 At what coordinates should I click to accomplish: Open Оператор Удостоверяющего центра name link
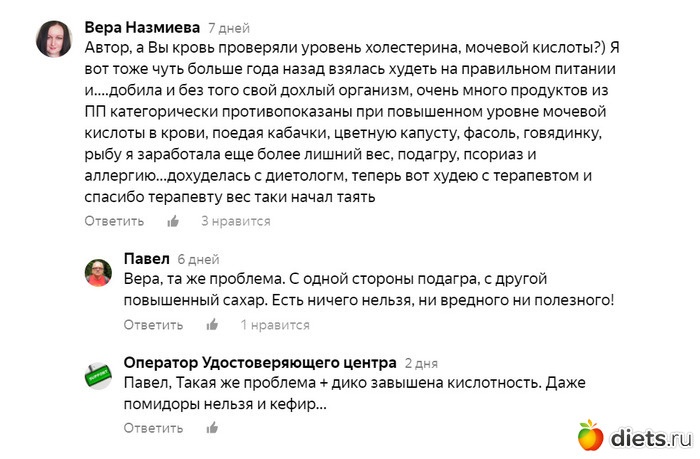click(x=259, y=362)
